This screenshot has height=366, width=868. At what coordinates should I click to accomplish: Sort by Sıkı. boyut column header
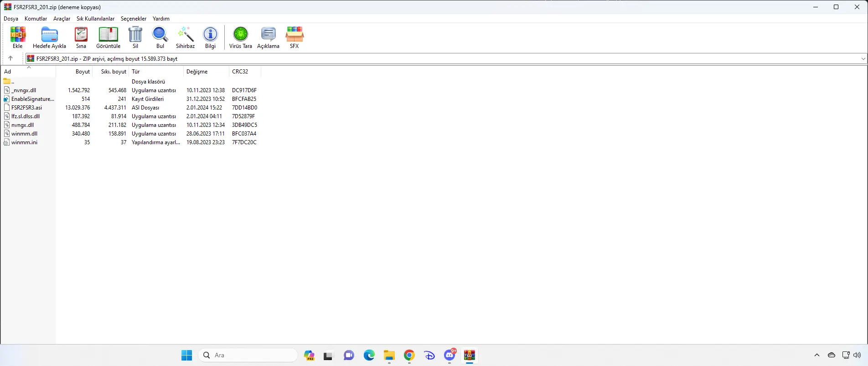pos(111,72)
